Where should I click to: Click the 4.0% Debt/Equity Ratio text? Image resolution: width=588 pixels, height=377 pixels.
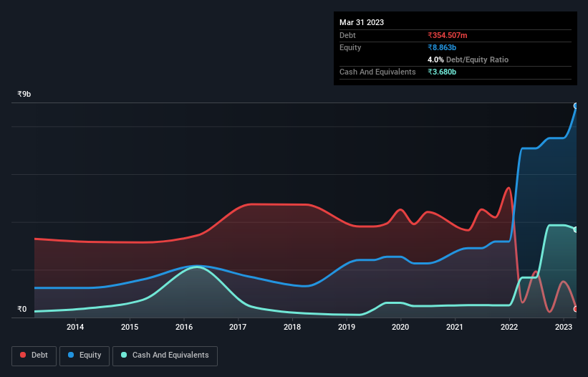click(468, 59)
